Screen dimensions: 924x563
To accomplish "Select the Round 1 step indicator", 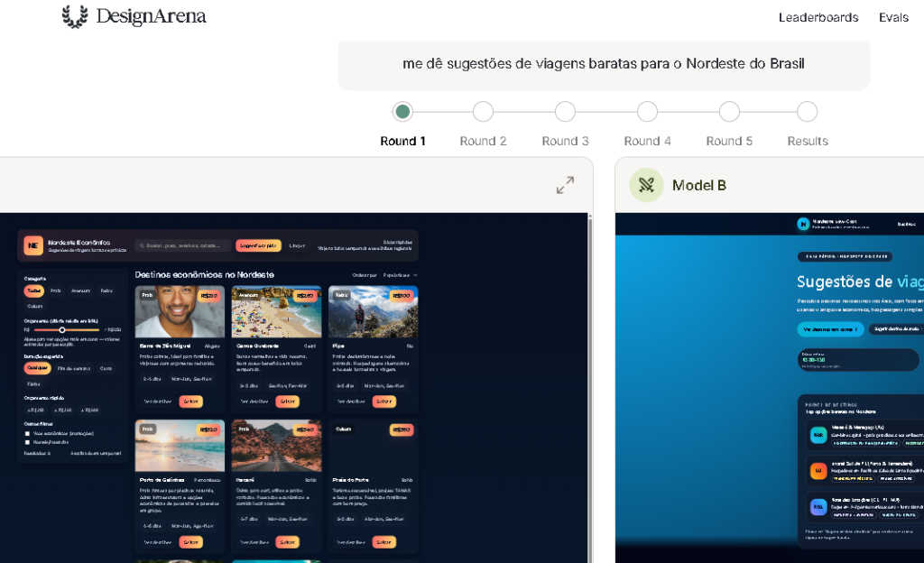I will coord(402,112).
